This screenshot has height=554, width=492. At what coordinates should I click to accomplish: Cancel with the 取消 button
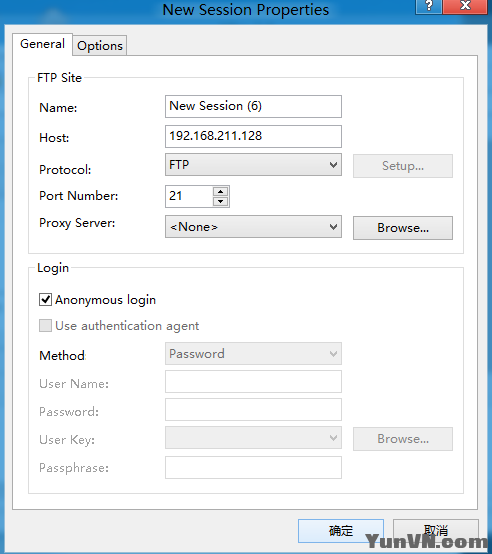(436, 531)
